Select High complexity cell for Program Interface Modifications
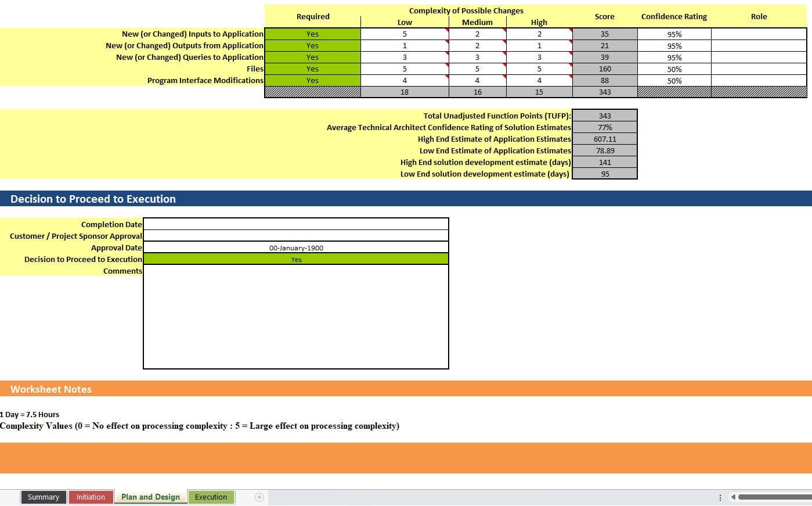The height and width of the screenshot is (506, 812). 539,81
